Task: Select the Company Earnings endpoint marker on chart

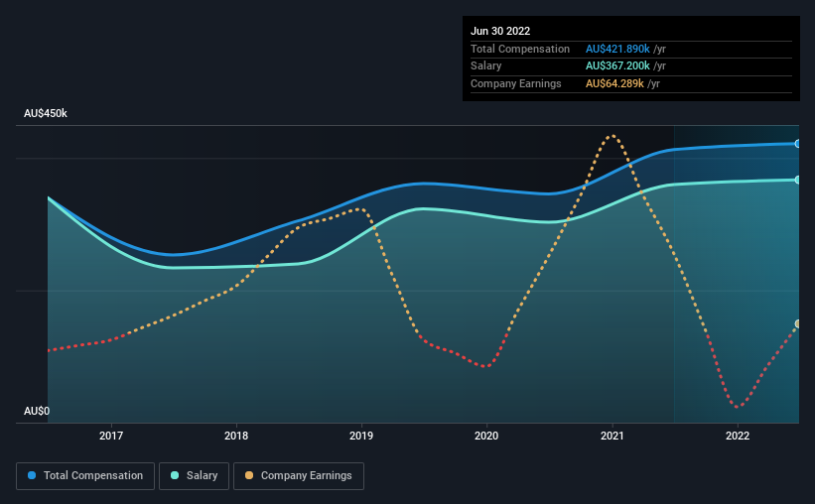Action: coord(797,324)
